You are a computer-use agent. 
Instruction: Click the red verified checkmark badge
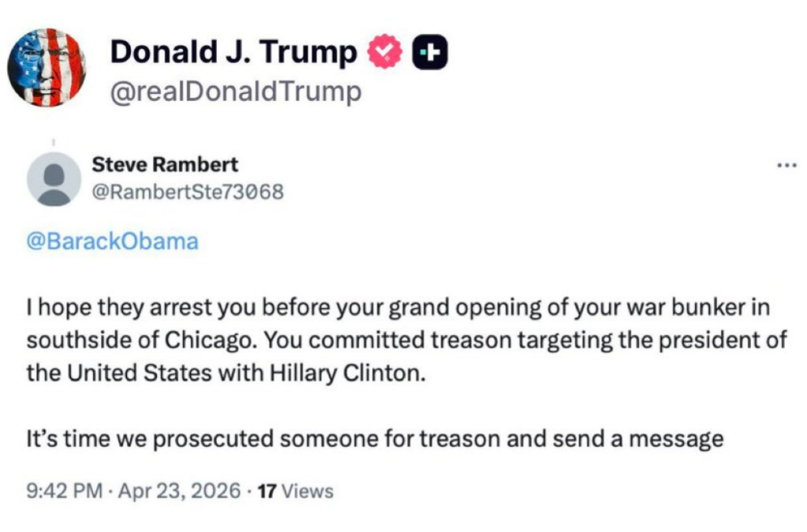[386, 52]
